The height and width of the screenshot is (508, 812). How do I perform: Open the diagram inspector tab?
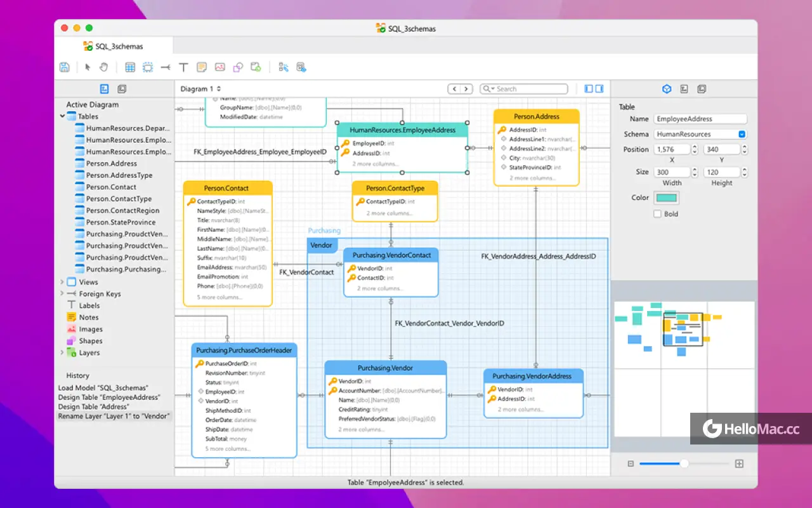pyautogui.click(x=684, y=89)
